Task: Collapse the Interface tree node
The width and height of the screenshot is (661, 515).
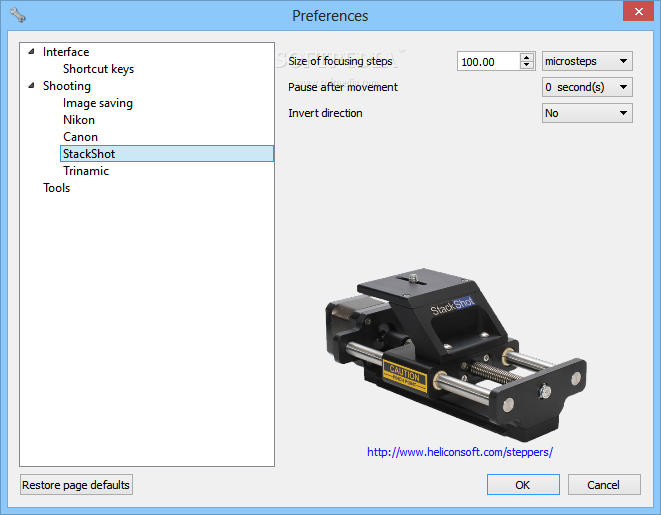Action: (31, 52)
